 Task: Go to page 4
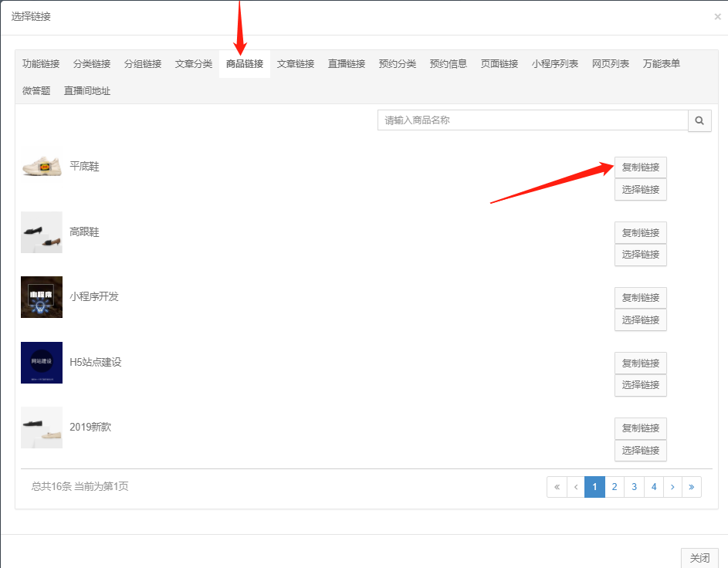[654, 487]
